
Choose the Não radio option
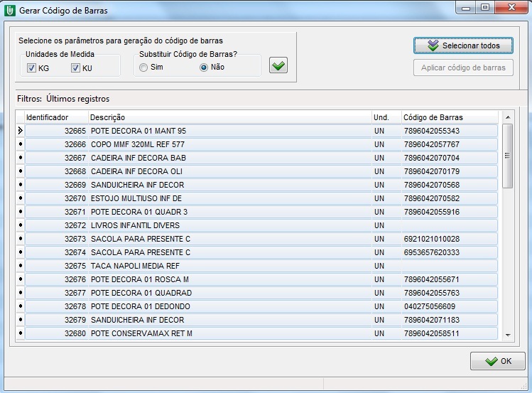[x=204, y=68]
